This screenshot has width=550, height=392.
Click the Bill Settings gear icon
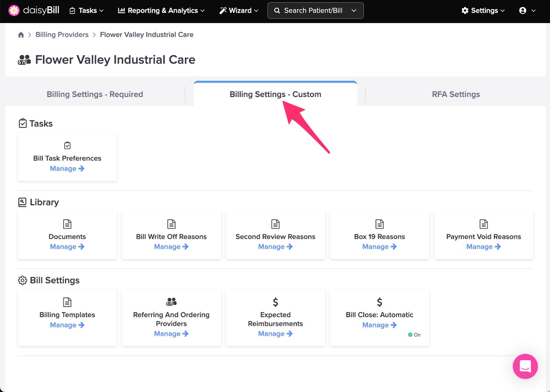(22, 280)
